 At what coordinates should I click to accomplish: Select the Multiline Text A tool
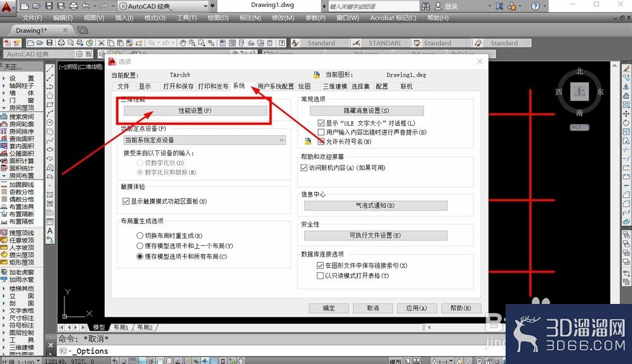(50, 231)
